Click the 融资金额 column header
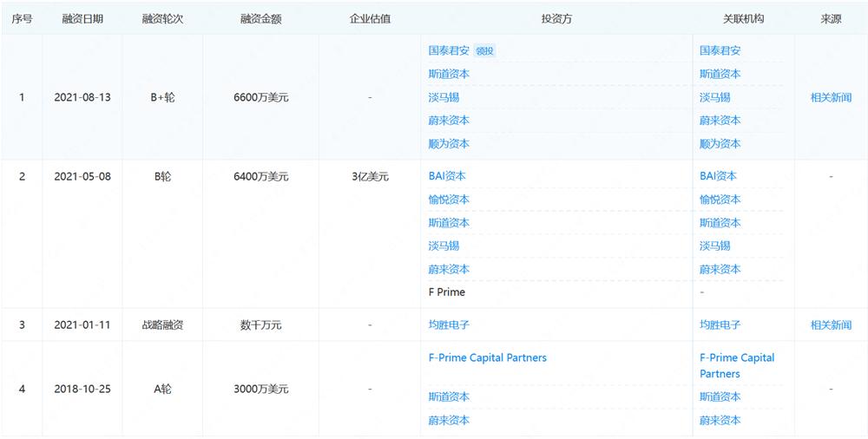This screenshot has width=868, height=439. pyautogui.click(x=260, y=19)
